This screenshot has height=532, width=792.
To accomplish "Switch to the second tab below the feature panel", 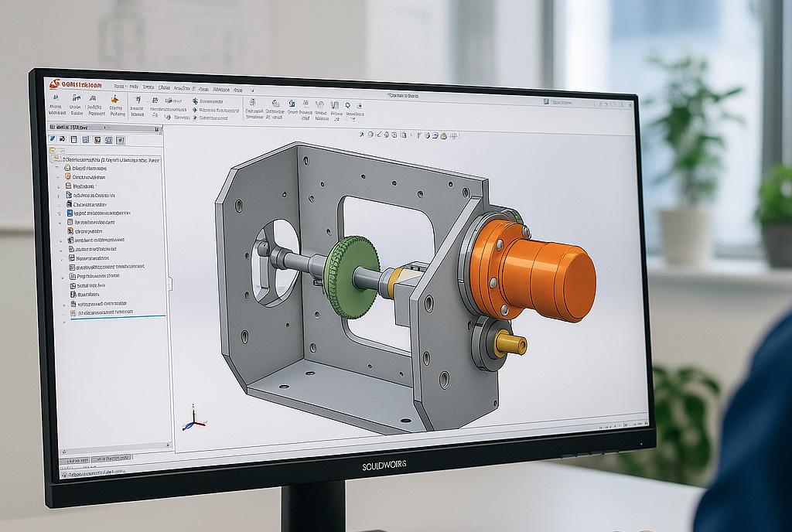I will pyautogui.click(x=111, y=458).
